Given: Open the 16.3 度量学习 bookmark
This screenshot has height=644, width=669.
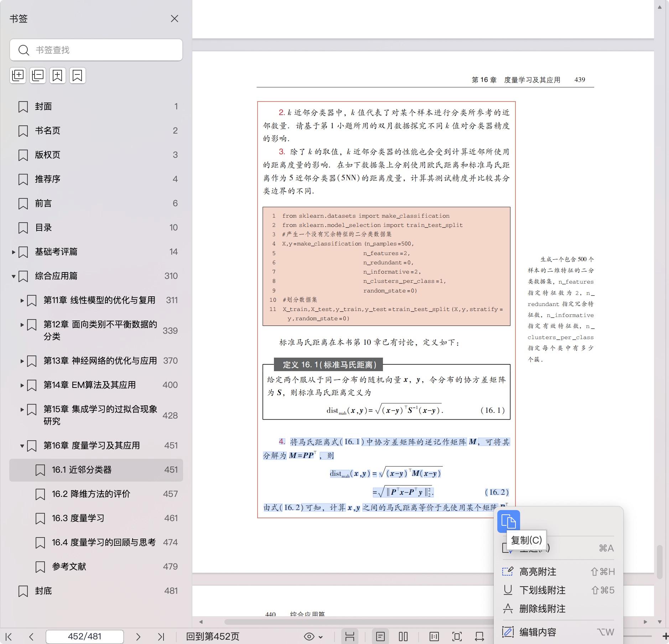Looking at the screenshot, I should [78, 518].
